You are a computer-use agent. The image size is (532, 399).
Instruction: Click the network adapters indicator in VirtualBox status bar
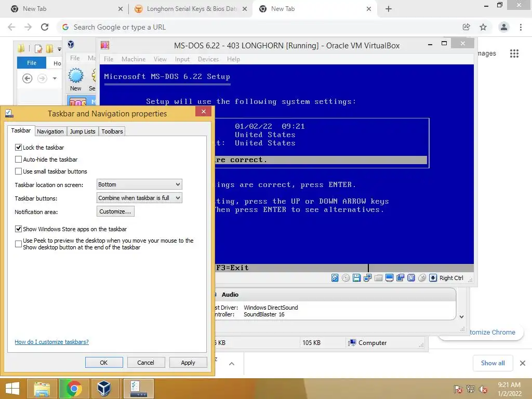point(367,278)
